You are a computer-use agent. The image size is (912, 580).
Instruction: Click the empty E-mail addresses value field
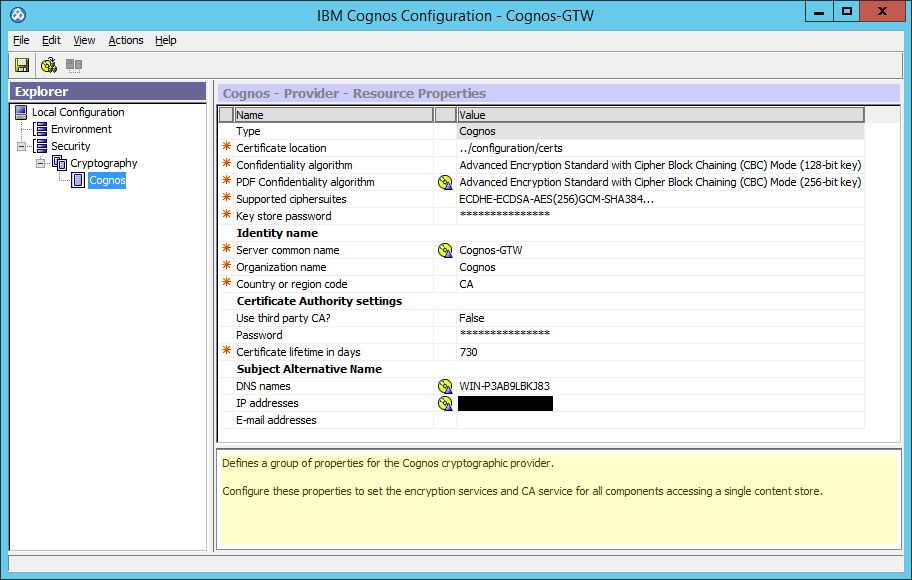pyautogui.click(x=661, y=420)
